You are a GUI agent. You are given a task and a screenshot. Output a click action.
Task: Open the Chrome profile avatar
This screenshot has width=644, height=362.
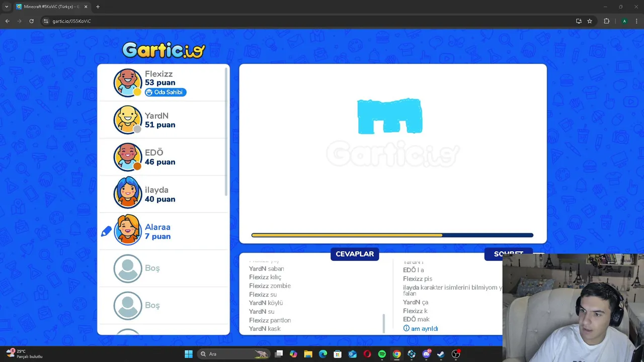coord(624,21)
